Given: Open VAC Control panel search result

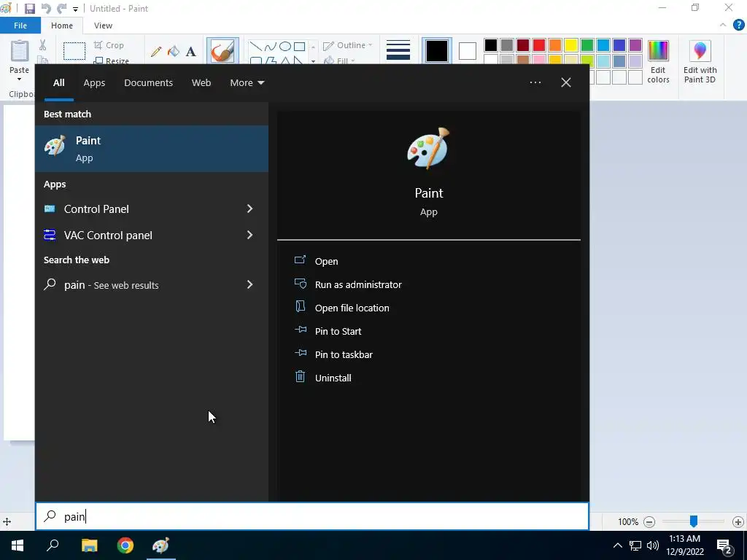Looking at the screenshot, I should tap(138, 236).
